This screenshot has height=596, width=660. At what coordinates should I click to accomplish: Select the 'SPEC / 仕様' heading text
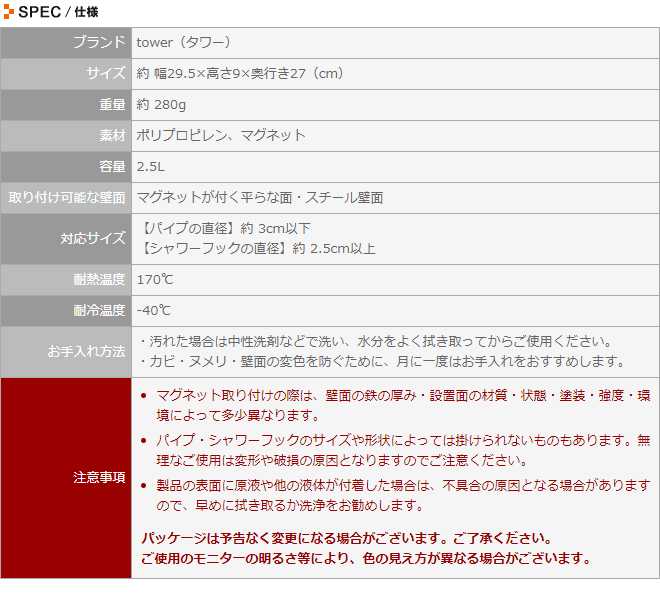click(x=59, y=12)
